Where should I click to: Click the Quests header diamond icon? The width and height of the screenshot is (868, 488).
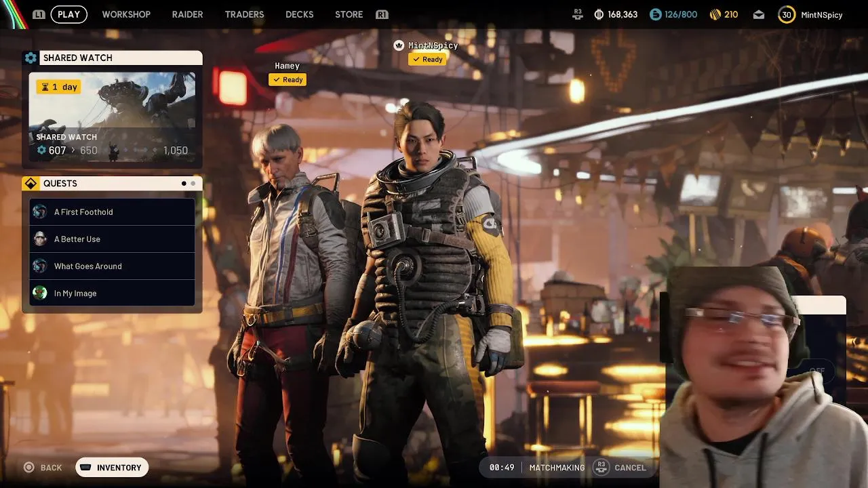click(x=31, y=184)
